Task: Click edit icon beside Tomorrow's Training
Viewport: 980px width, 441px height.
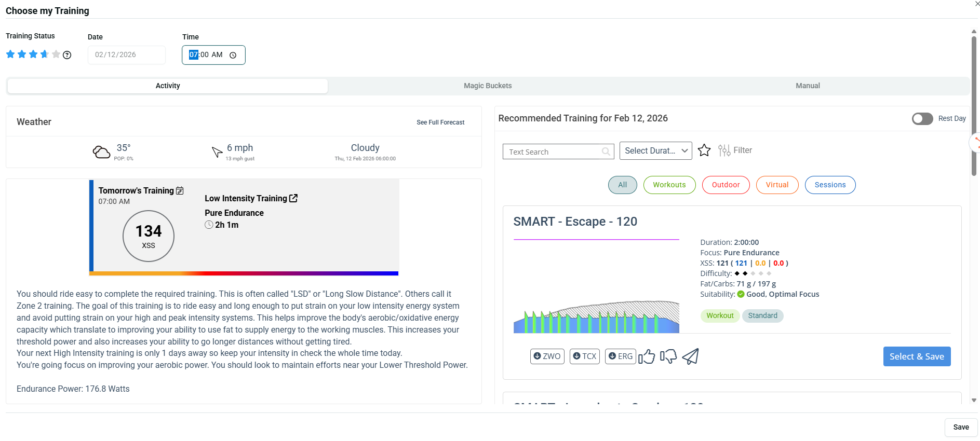Action: (x=180, y=191)
